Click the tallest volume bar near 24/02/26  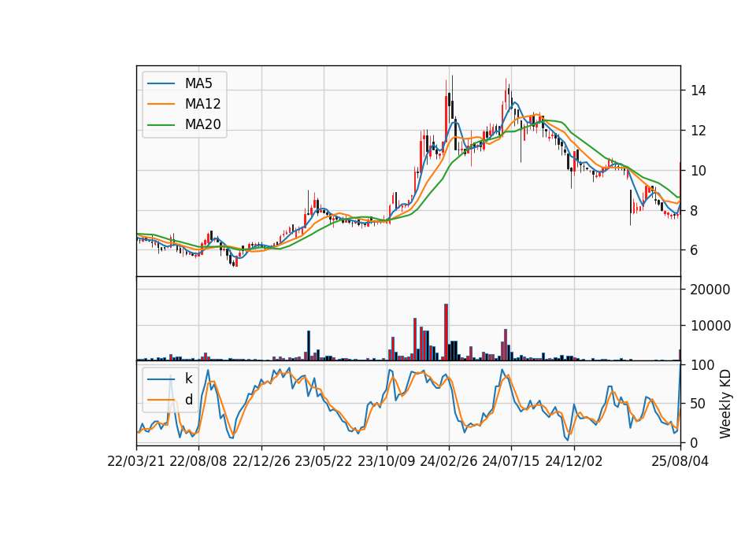pos(446,332)
